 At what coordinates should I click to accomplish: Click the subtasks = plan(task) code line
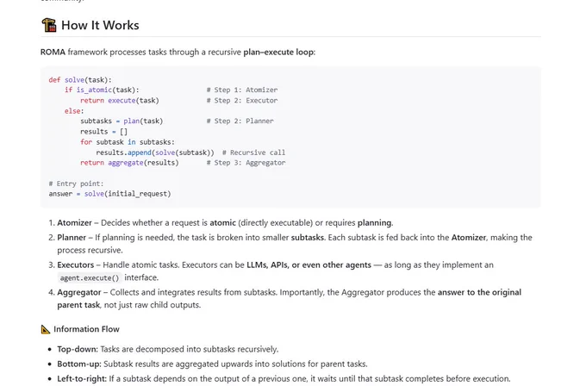pyautogui.click(x=122, y=121)
